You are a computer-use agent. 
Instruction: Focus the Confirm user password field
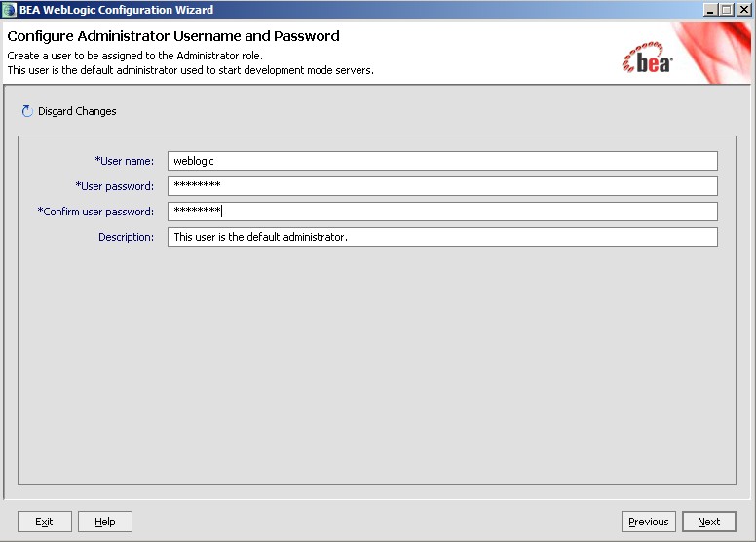point(442,212)
